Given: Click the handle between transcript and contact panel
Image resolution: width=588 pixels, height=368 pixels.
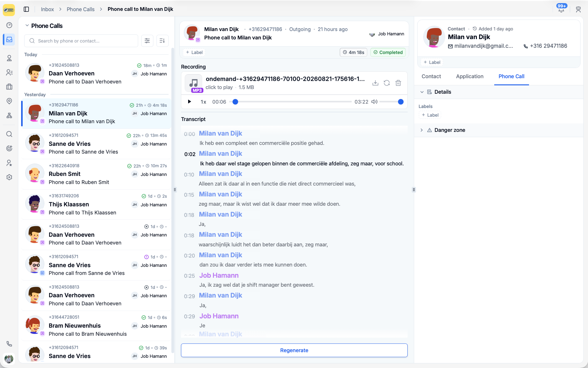Looking at the screenshot, I should tap(414, 190).
